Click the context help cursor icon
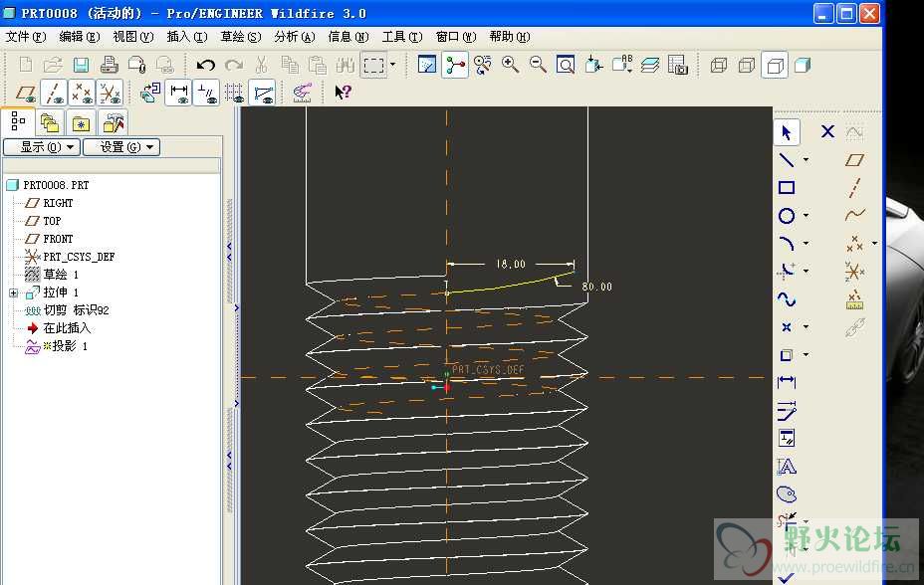This screenshot has height=585, width=924. pyautogui.click(x=343, y=93)
